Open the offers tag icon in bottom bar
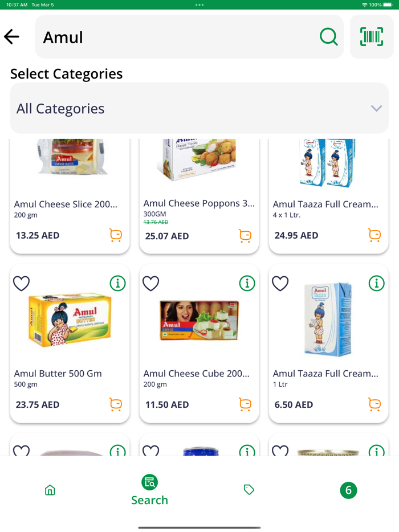Screen dimensions: 399x532 [249, 490]
